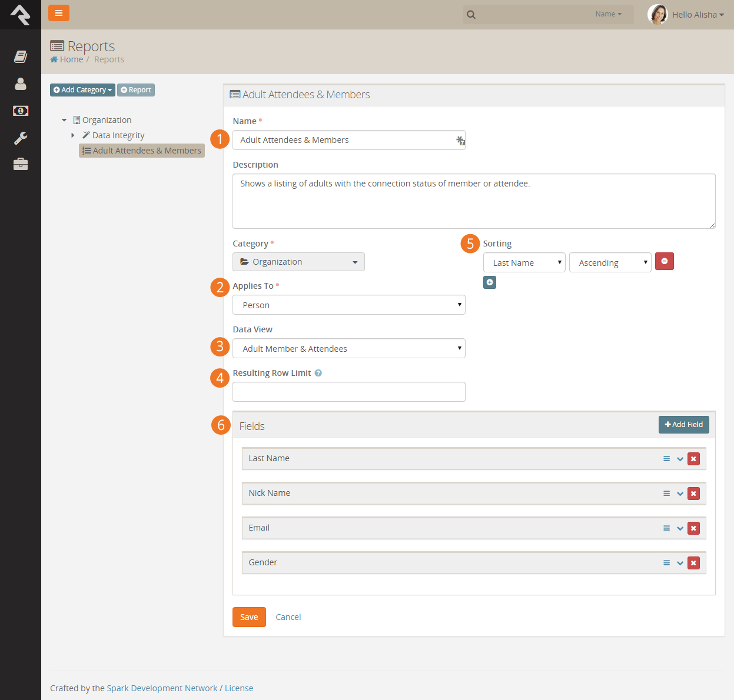Image resolution: width=734 pixels, height=700 pixels.
Task: Collapse the Organization tree node
Action: point(64,120)
